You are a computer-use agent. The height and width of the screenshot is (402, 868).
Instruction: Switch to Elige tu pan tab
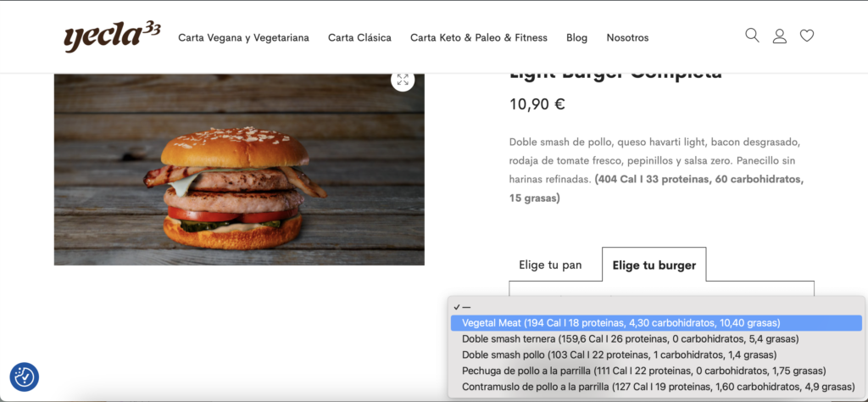(550, 265)
